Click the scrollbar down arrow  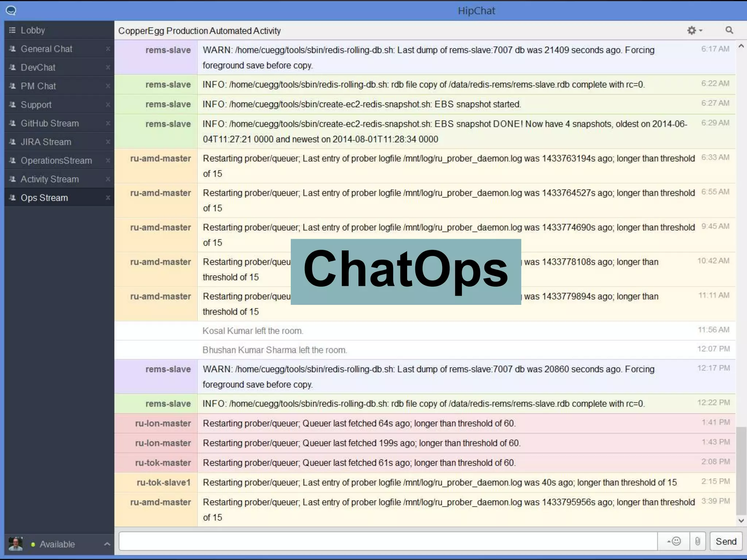click(741, 520)
